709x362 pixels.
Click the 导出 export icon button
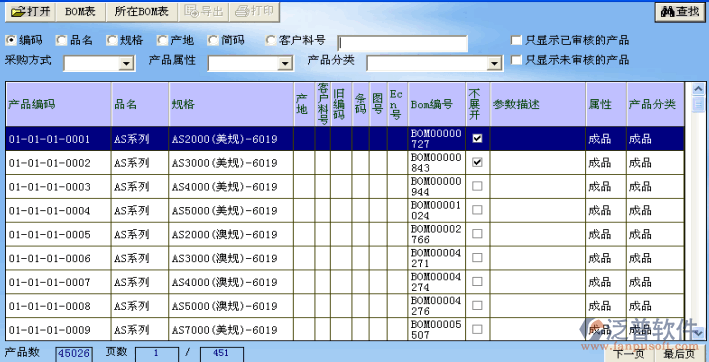click(x=203, y=12)
